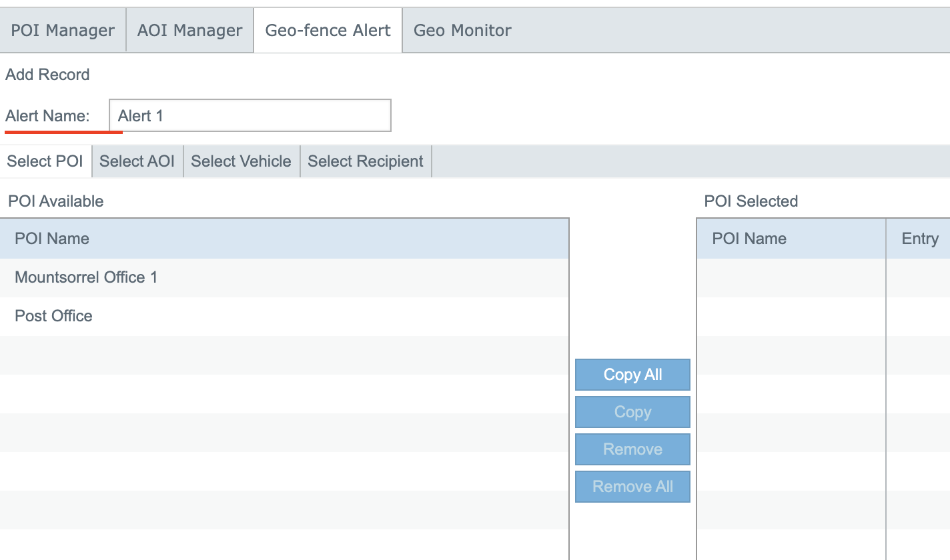
Task: Open the Select Vehicle sub-tab
Action: (241, 161)
